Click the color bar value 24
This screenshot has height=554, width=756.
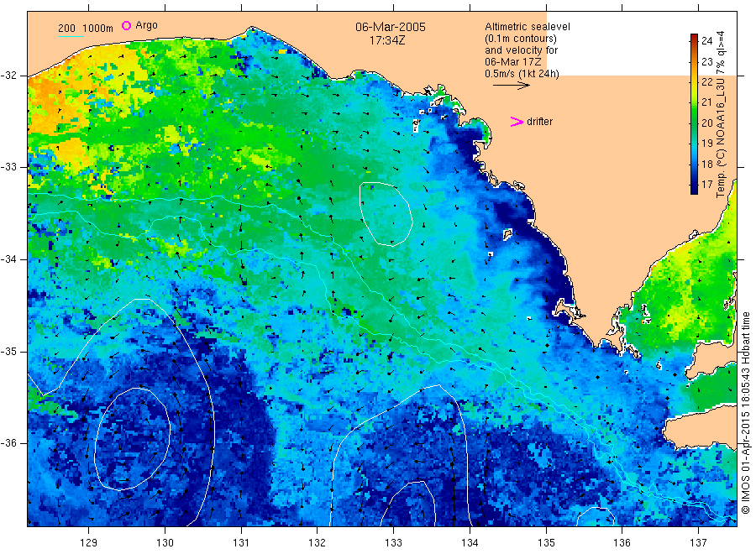coord(706,41)
